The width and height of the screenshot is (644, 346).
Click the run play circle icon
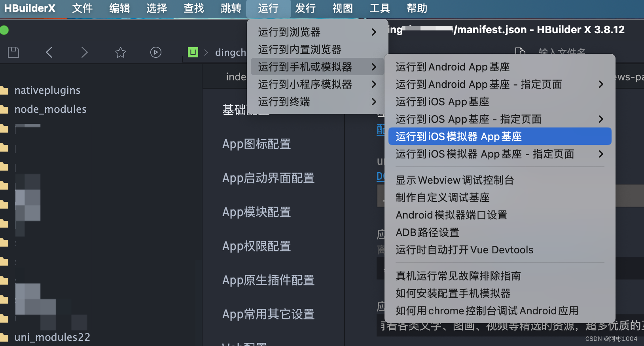pyautogui.click(x=156, y=52)
